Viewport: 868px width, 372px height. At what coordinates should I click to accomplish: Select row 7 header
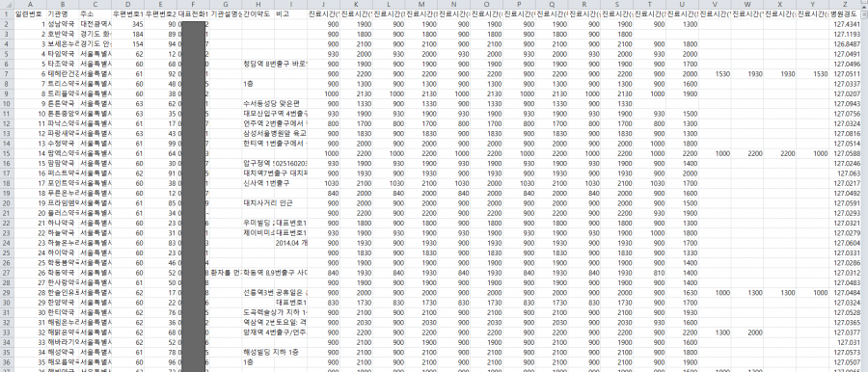[x=6, y=73]
